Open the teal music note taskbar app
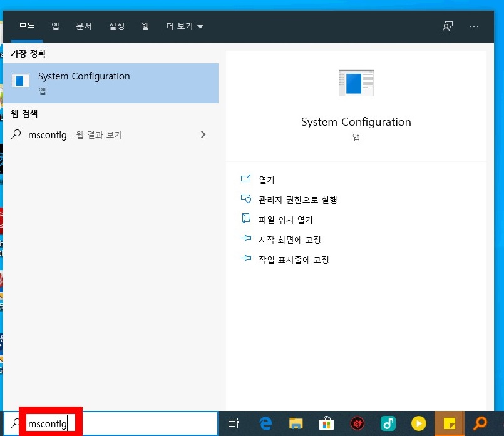 388,423
